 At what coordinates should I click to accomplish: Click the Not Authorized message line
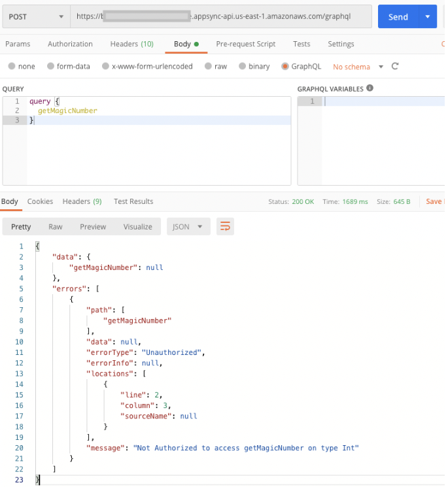pos(222,448)
